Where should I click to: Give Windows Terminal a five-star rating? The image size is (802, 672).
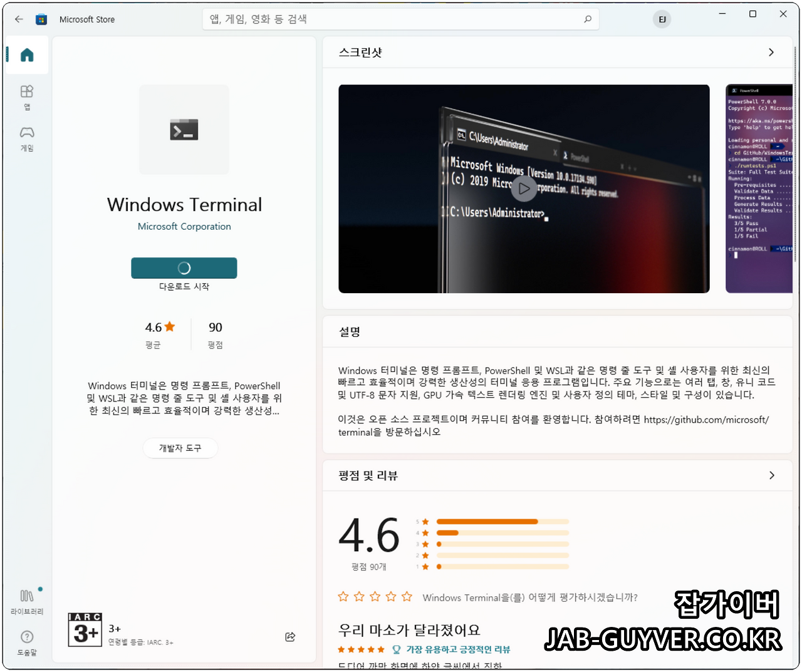[407, 597]
